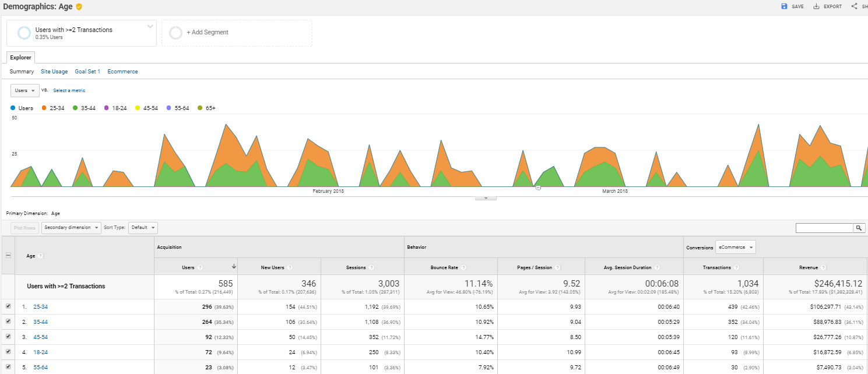Click the Select a metric link
Viewport: 868px width, 374px height.
(69, 90)
